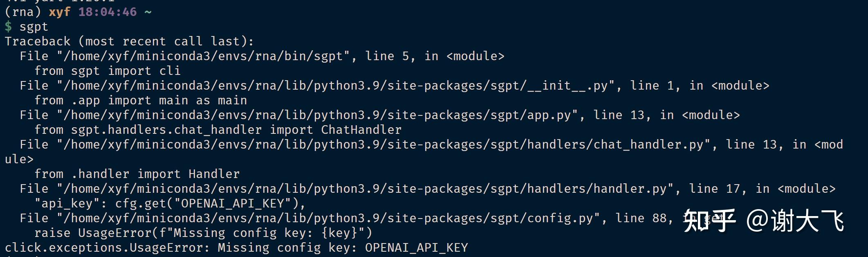Click the ChatHandler import statement line
Screen dimensions: 868x257
(218, 130)
